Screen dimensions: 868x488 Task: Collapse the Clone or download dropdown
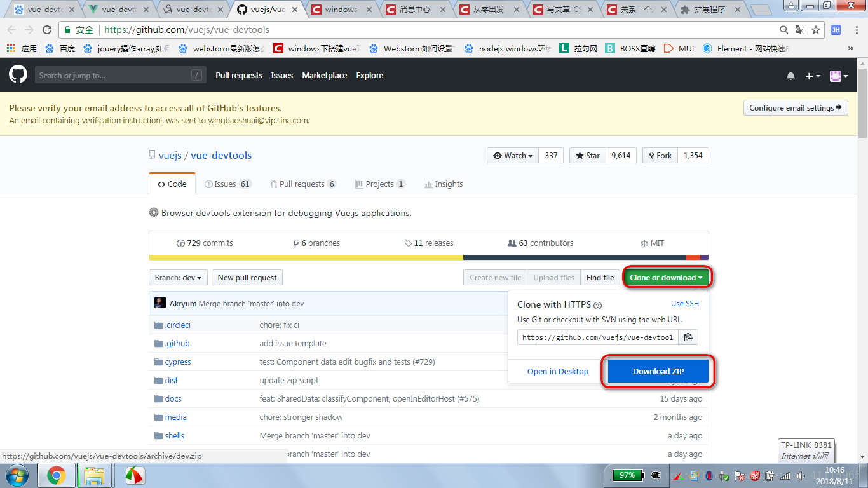pyautogui.click(x=666, y=278)
